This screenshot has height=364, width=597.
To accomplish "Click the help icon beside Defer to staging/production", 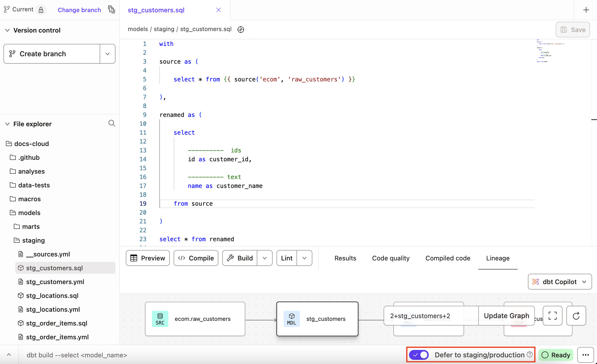I will (x=529, y=354).
